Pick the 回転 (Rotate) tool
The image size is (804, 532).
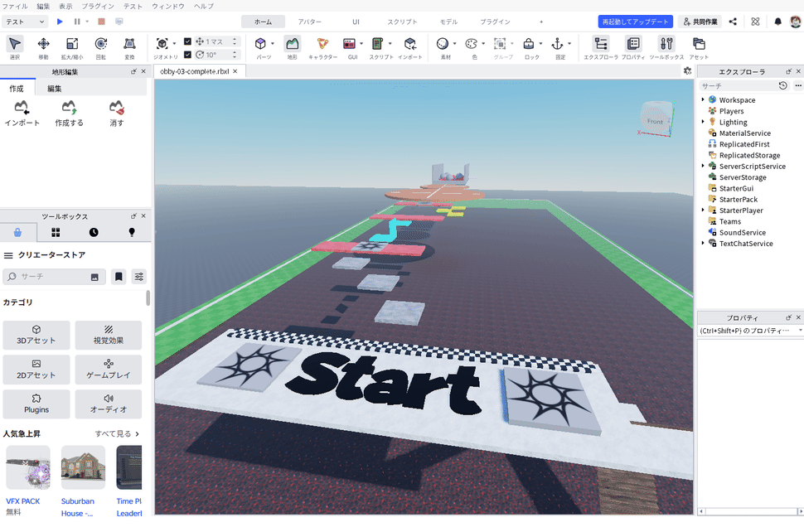pyautogui.click(x=101, y=44)
